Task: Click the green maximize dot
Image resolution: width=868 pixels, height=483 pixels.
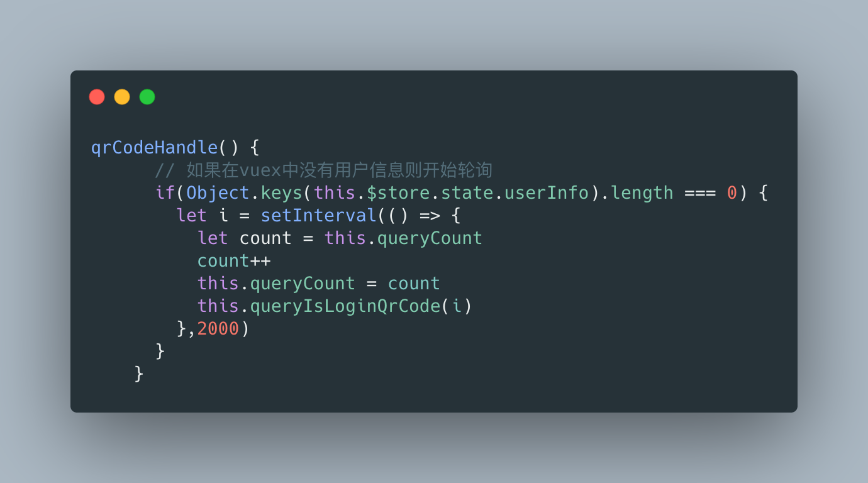Action: pos(147,97)
